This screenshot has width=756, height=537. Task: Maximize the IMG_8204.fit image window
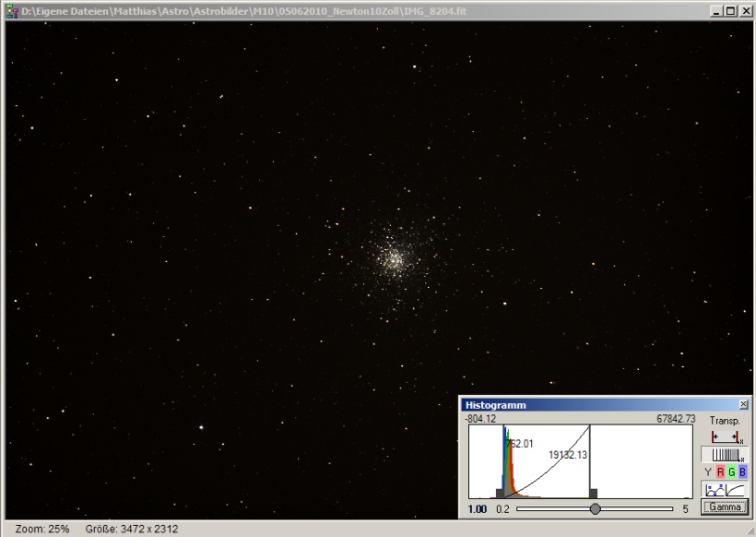point(731,9)
